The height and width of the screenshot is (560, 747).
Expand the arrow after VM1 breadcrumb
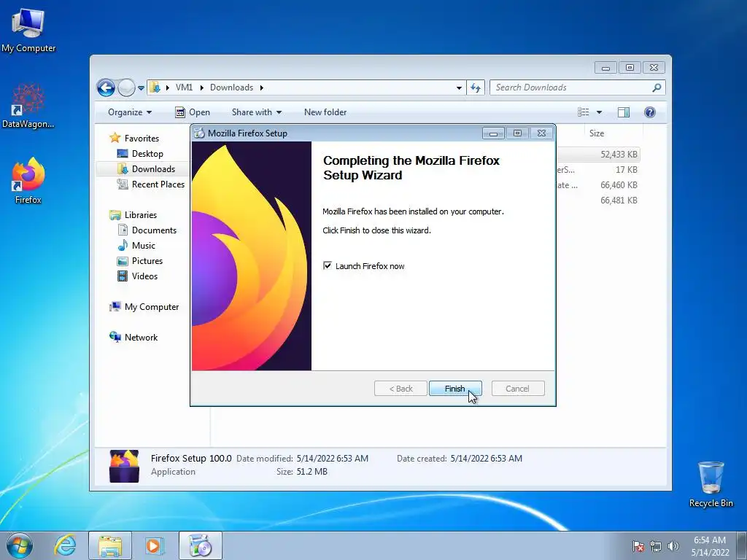pos(201,87)
